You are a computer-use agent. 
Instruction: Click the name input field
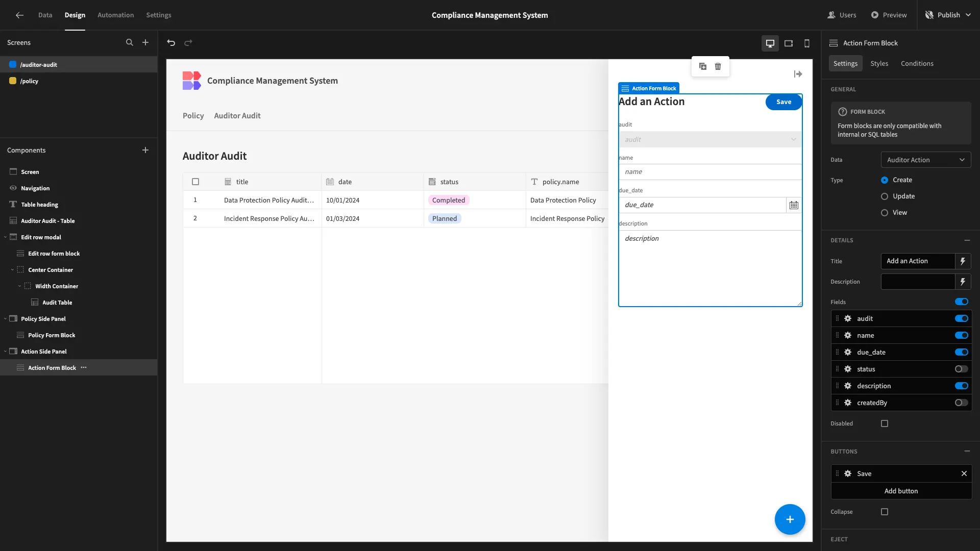(710, 172)
